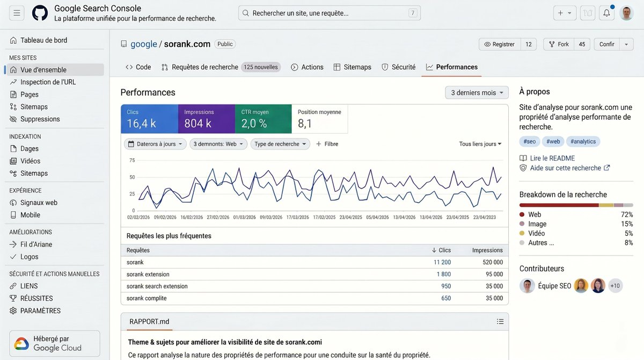Click the Inspection de l'URL trend icon
The height and width of the screenshot is (360, 644).
[13, 82]
